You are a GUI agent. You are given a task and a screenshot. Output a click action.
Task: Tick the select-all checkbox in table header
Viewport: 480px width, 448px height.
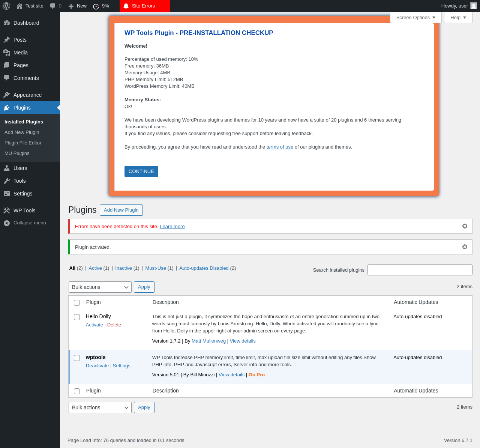[x=77, y=303]
